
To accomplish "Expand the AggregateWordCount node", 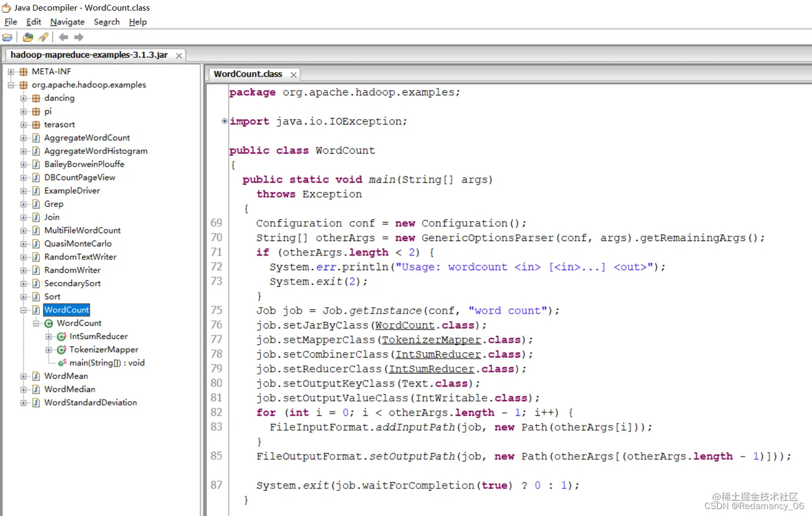I will (x=24, y=138).
